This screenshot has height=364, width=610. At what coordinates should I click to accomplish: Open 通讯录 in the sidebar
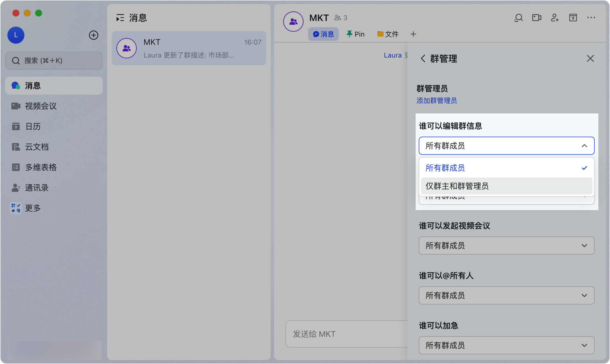(54, 188)
